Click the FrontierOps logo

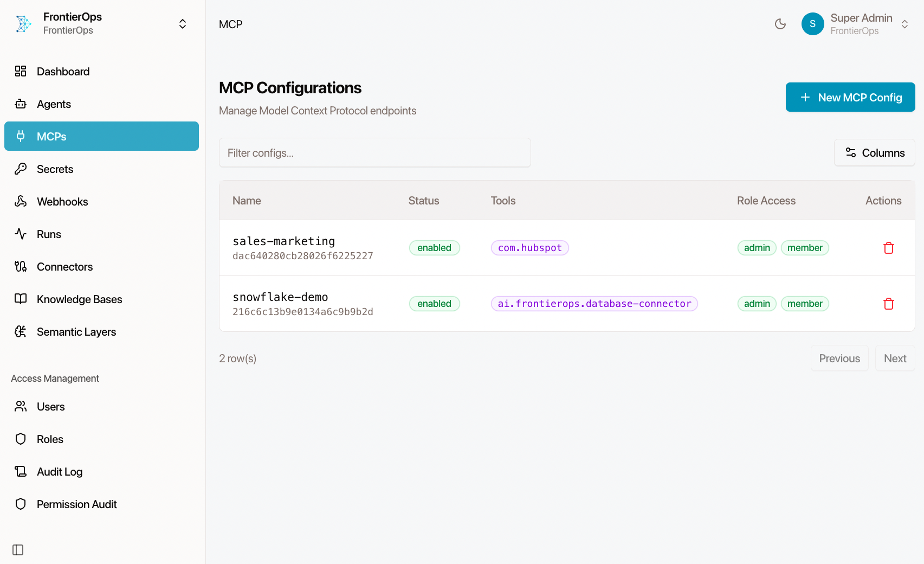pos(23,23)
